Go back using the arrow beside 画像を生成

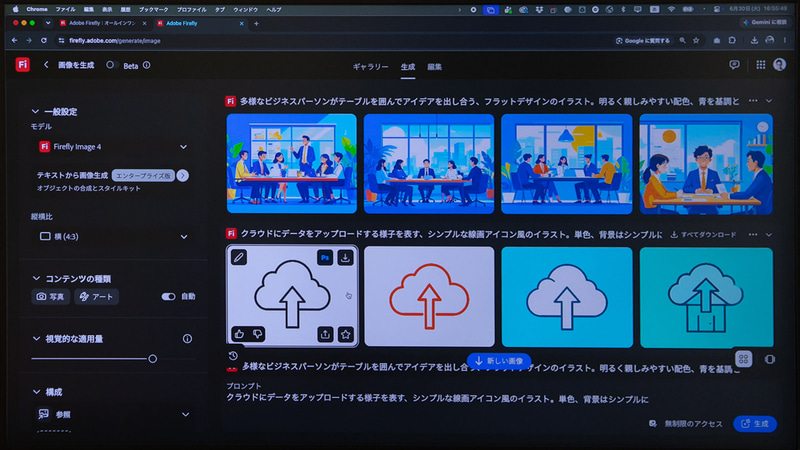tap(46, 65)
